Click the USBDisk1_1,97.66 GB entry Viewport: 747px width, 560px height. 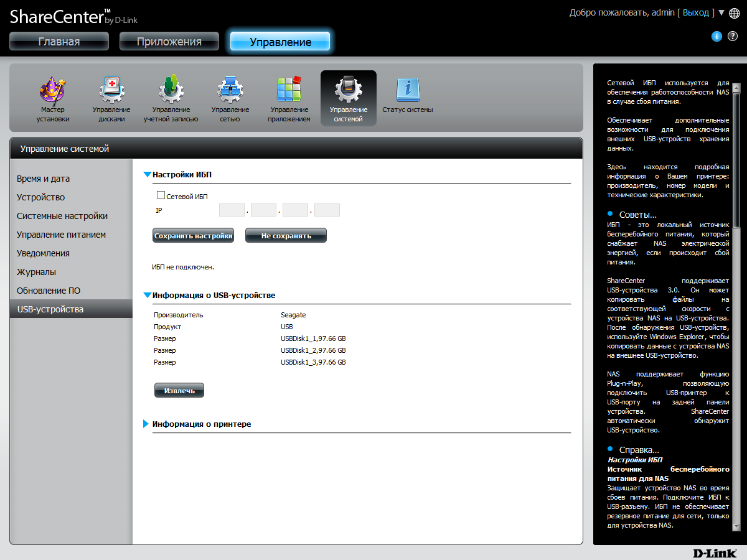313,338
